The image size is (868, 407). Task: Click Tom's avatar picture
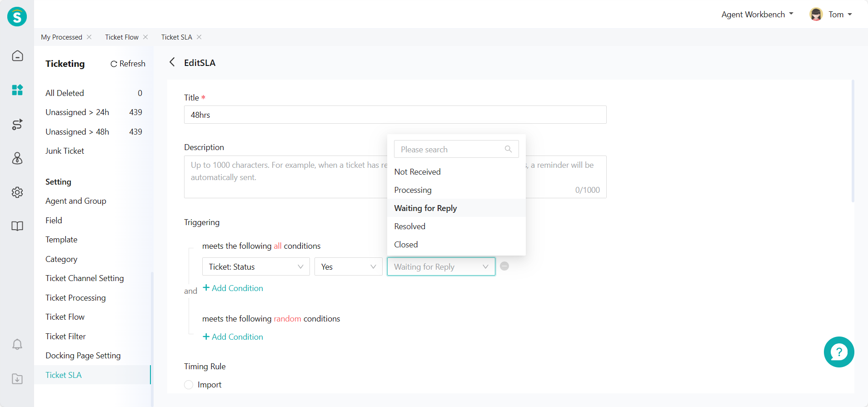(816, 15)
